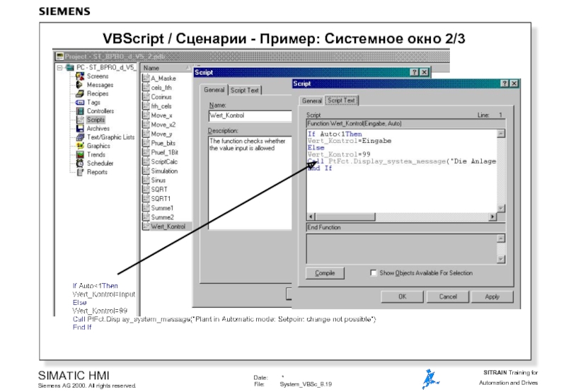Click inside the Description text box

(250, 183)
